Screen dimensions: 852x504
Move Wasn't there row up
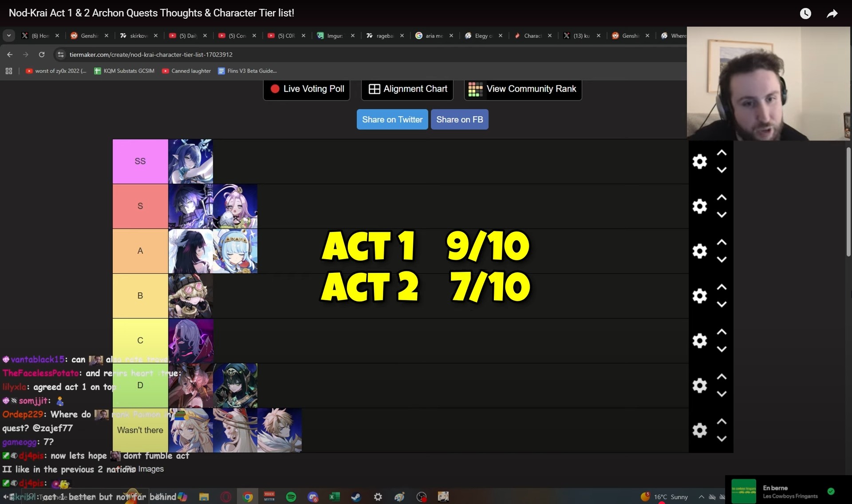tap(722, 422)
